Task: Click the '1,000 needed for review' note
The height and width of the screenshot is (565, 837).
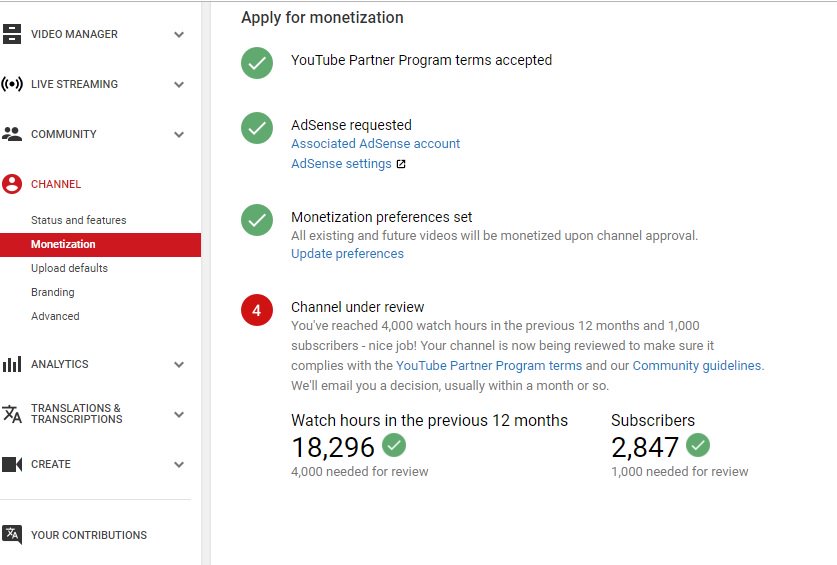Action: [680, 472]
